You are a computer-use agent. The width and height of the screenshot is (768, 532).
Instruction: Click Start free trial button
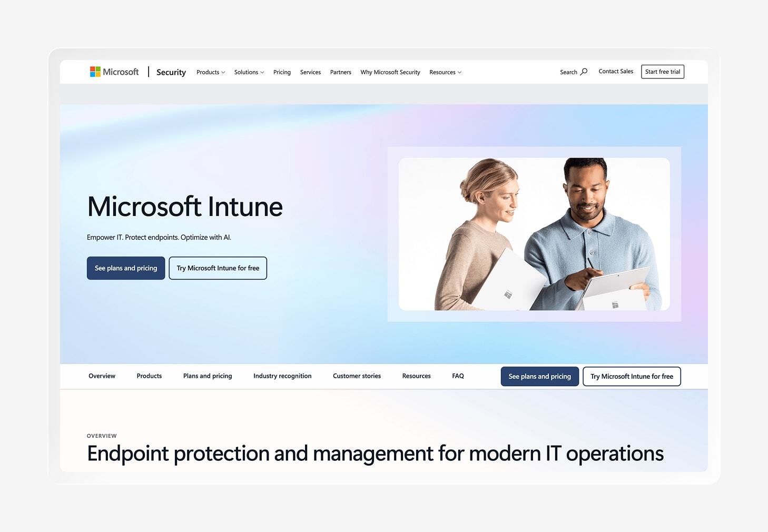point(663,72)
